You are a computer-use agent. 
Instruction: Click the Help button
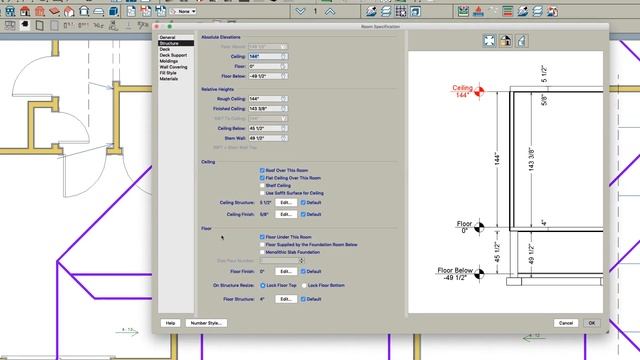[170, 323]
